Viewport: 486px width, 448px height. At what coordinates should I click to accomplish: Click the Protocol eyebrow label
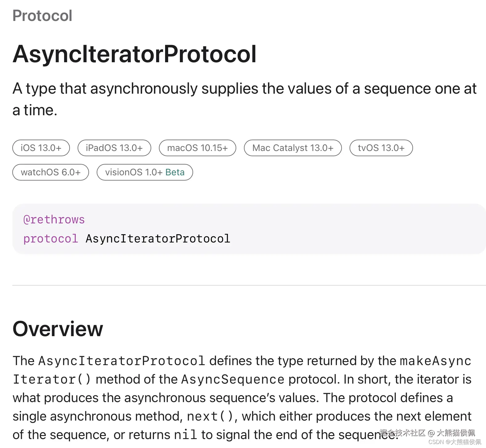point(42,16)
